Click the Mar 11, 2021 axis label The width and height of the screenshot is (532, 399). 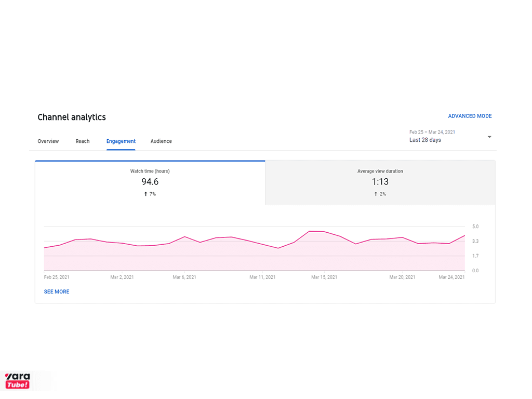click(x=262, y=277)
